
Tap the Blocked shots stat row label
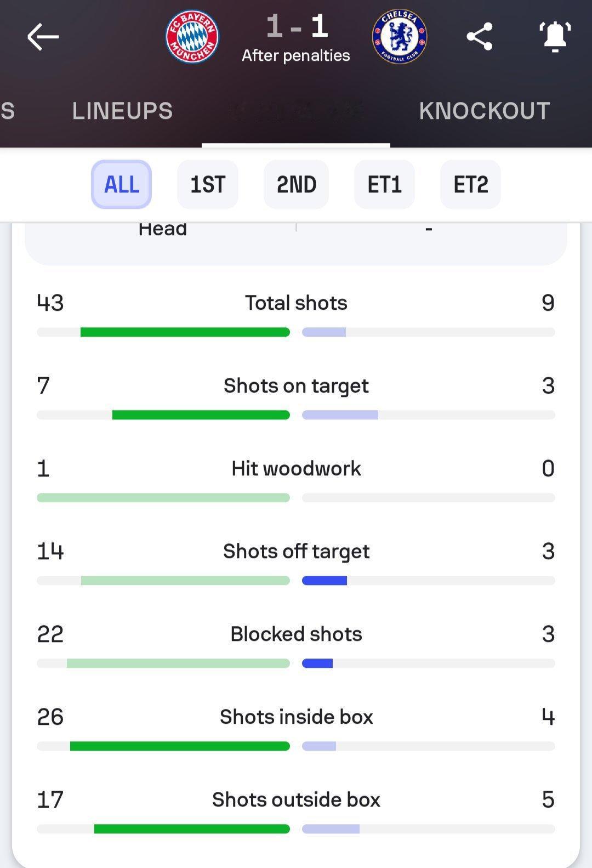point(296,634)
